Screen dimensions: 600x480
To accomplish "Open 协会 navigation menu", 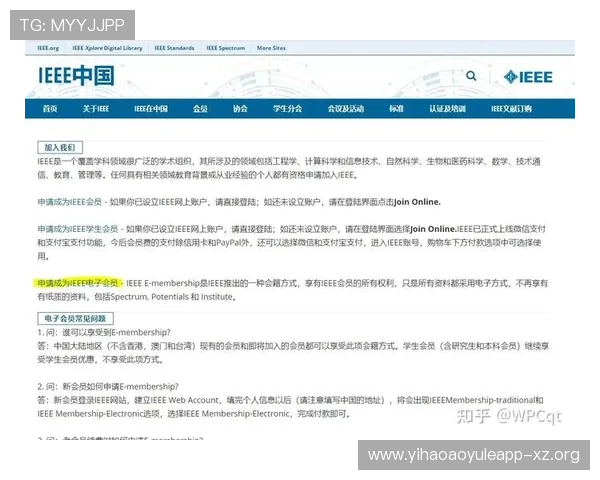I will tap(240, 109).
